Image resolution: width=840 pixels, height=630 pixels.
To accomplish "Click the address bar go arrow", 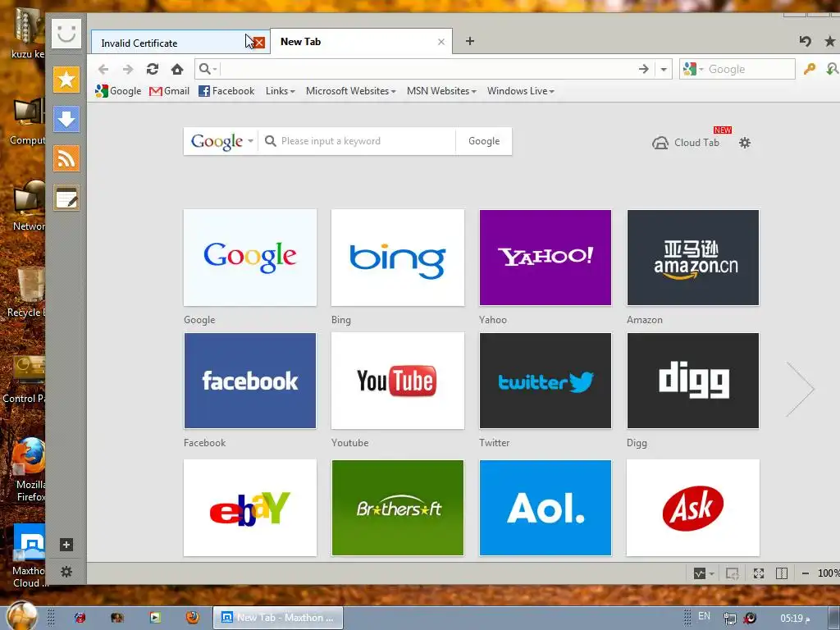I will tap(643, 69).
